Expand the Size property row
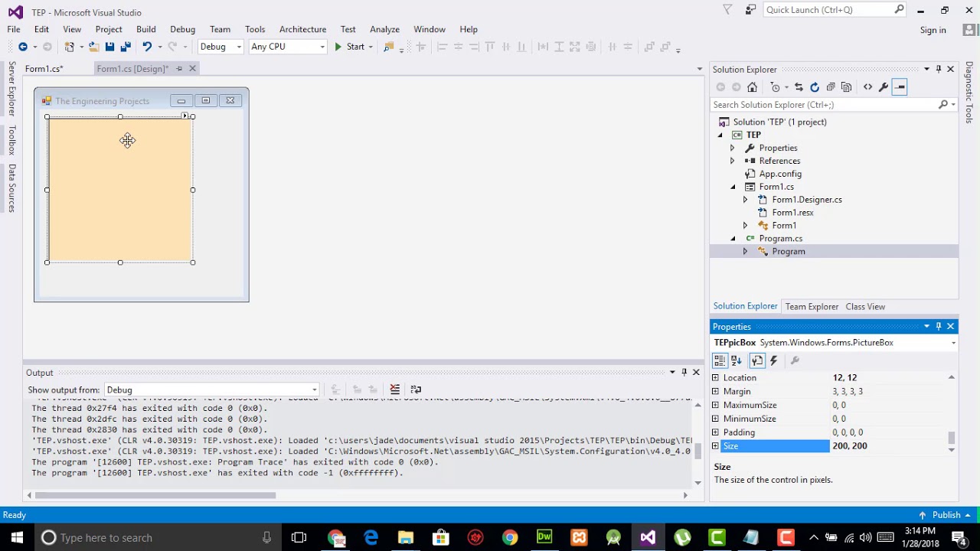980x551 pixels. coord(716,446)
